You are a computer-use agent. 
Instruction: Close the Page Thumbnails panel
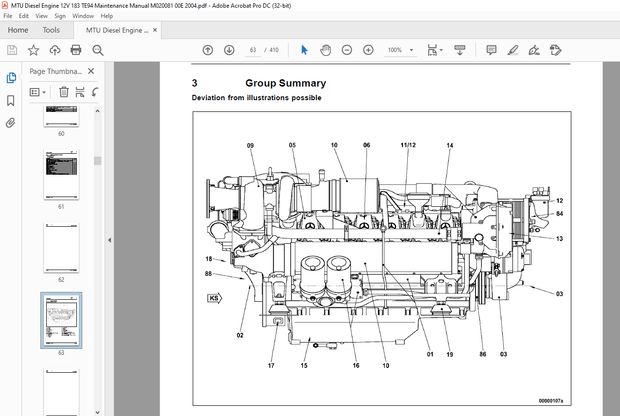pos(91,71)
